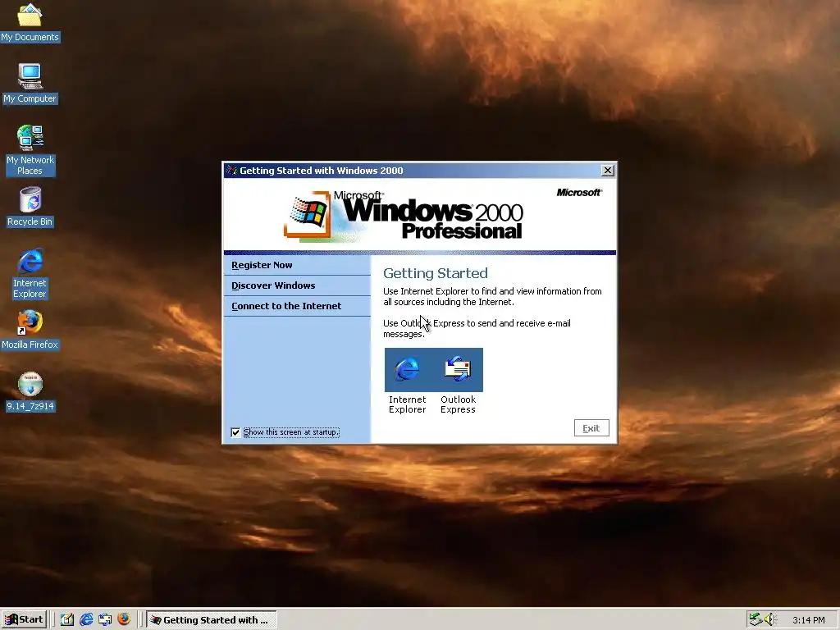This screenshot has width=840, height=630.
Task: Open the Register Now option
Action: [x=262, y=265]
